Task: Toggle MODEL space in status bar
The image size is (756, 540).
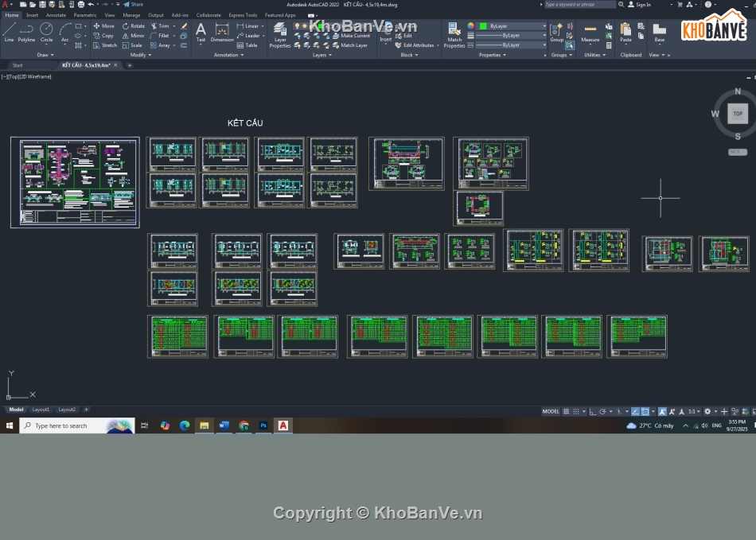Action: click(x=551, y=411)
